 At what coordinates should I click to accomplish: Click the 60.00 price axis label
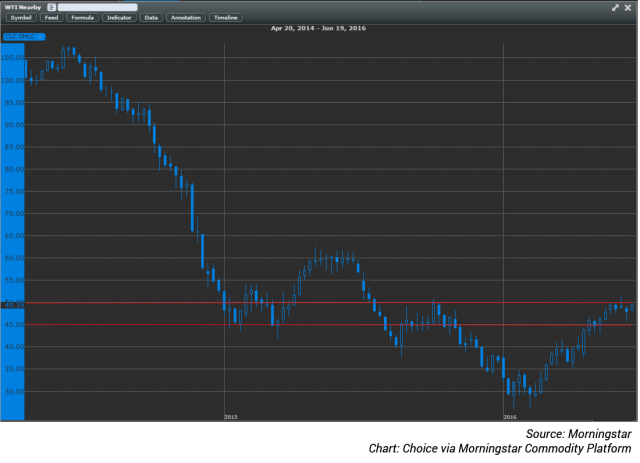point(14,258)
